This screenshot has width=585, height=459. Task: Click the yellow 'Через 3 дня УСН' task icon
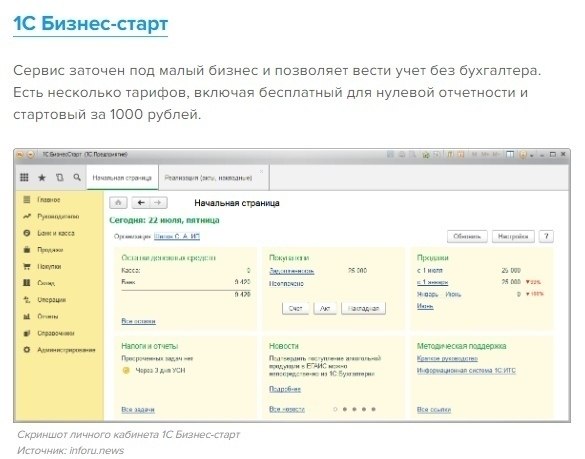[x=126, y=370]
